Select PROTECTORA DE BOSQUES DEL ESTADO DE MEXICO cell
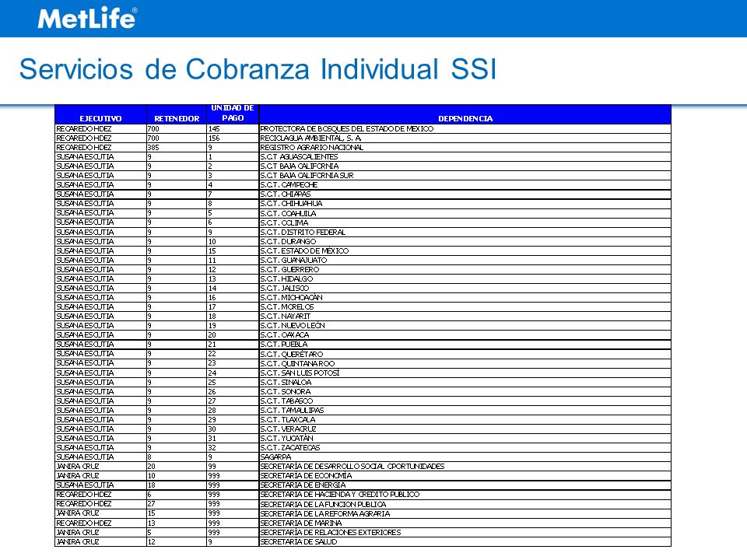The image size is (747, 560). (x=465, y=128)
